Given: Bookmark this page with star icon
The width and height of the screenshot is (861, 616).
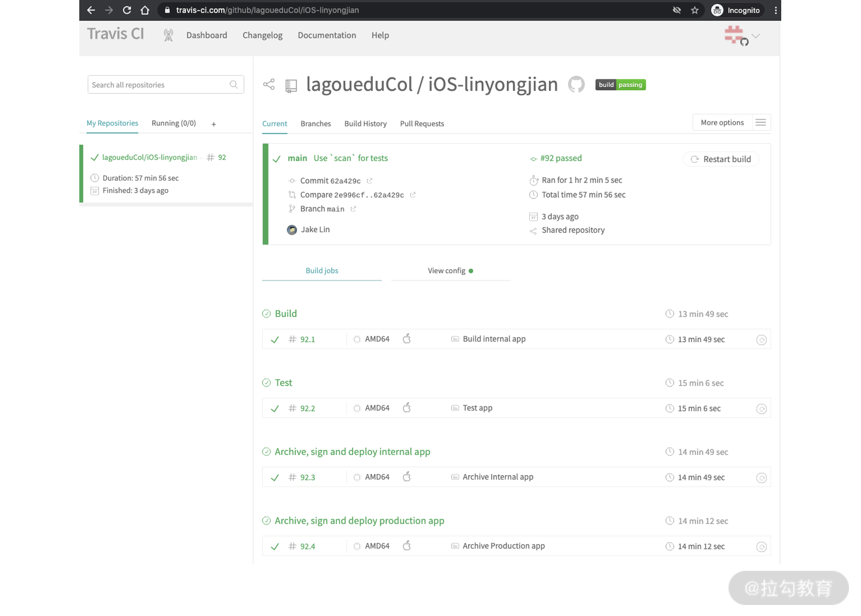Looking at the screenshot, I should [x=695, y=10].
